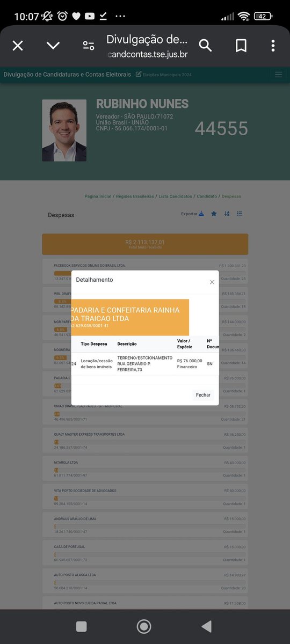Image resolution: width=290 pixels, height=644 pixels.
Task: Open ANDRAUS ARAUJO DE LIMA row
Action: pyautogui.click(x=145, y=524)
